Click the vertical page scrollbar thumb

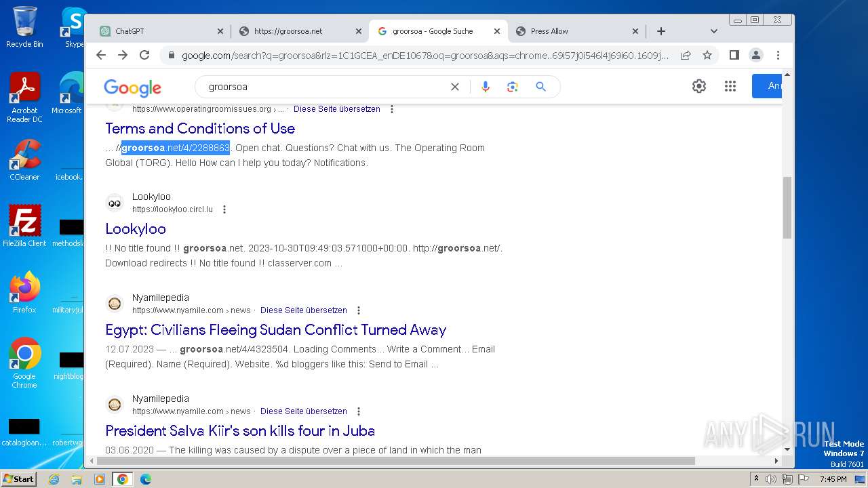coord(787,207)
